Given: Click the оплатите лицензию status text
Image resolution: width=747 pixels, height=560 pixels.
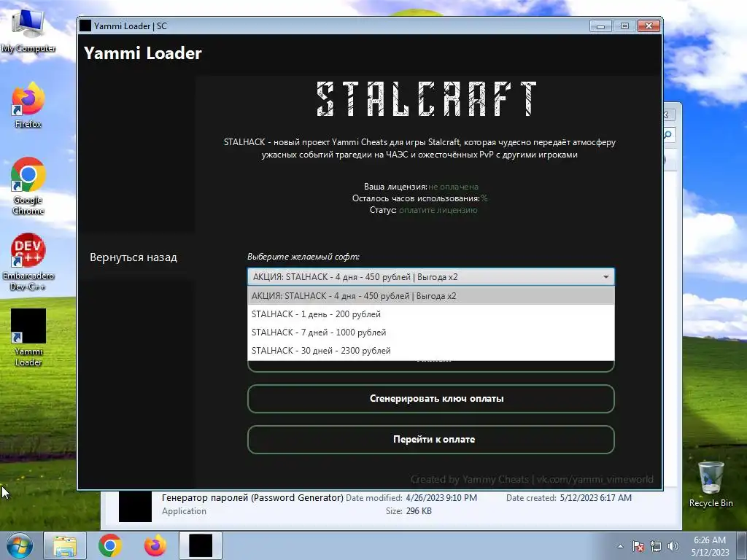Looking at the screenshot, I should tap(438, 210).
